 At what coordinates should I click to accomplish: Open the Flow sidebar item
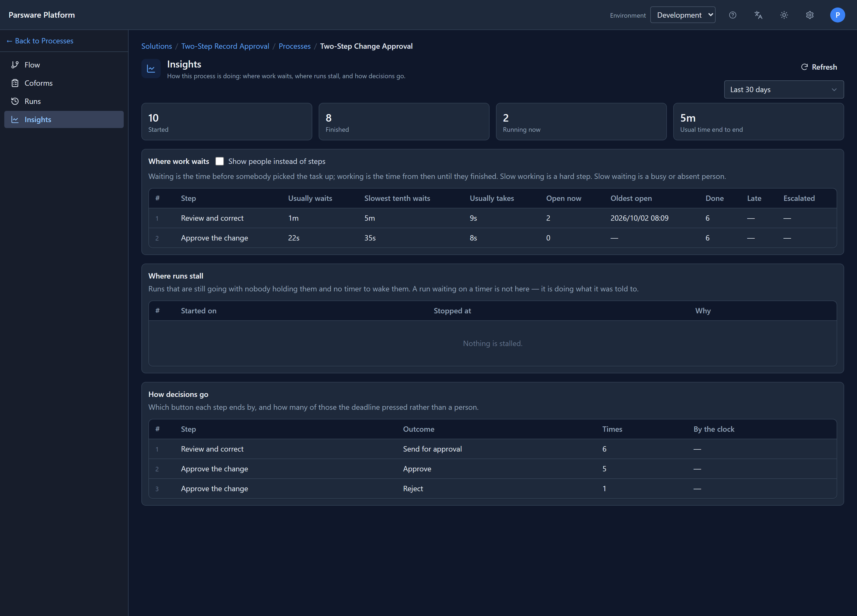click(x=64, y=65)
